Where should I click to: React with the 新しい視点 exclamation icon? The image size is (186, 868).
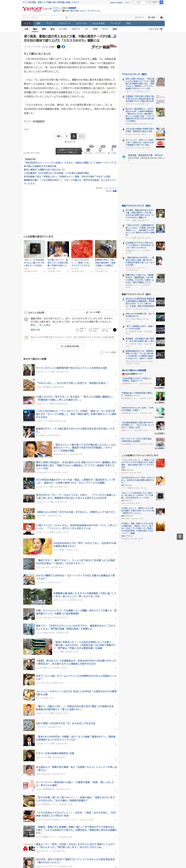point(112,150)
